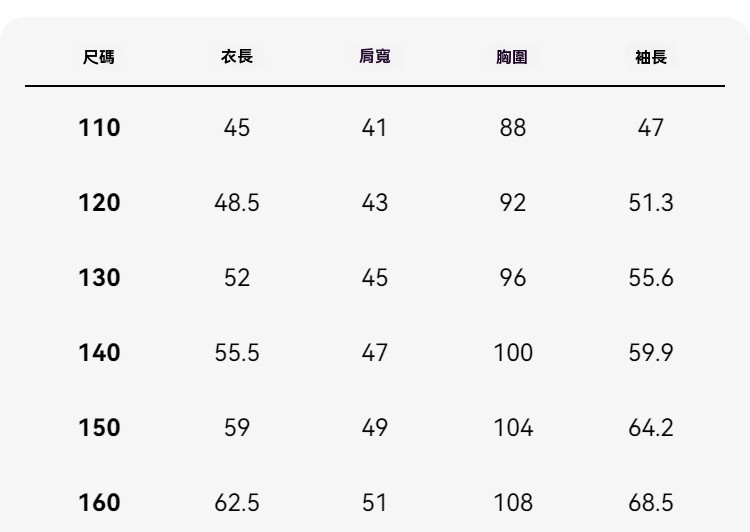The width and height of the screenshot is (750, 532).
Task: Click the size 160 row label
Action: coord(99,503)
